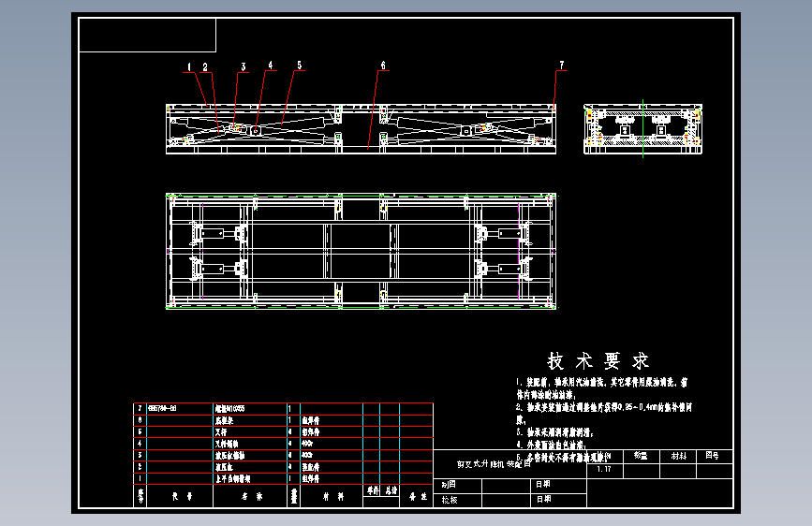Click the 名称 header of the parts list
Viewport: 812px width, 526px height.
tap(252, 496)
